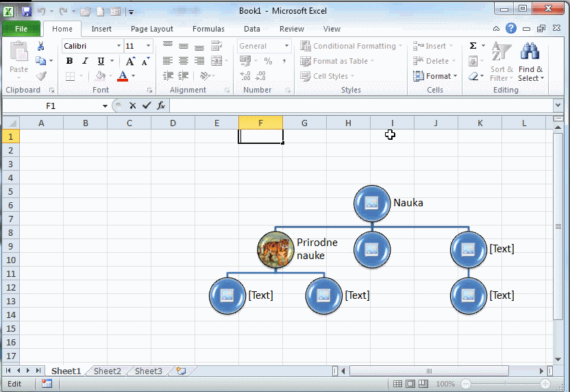
Task: Click the green File button
Action: pos(21,29)
